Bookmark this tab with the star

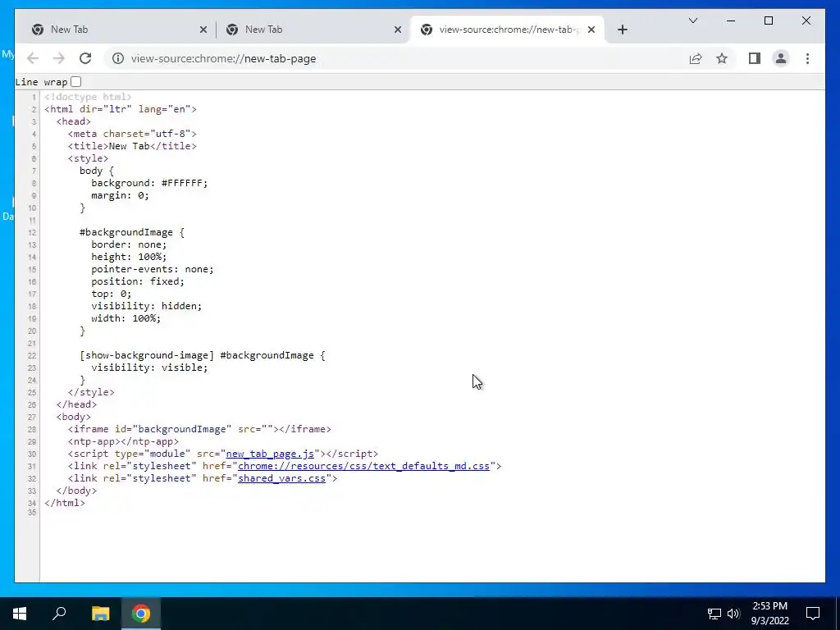click(722, 58)
